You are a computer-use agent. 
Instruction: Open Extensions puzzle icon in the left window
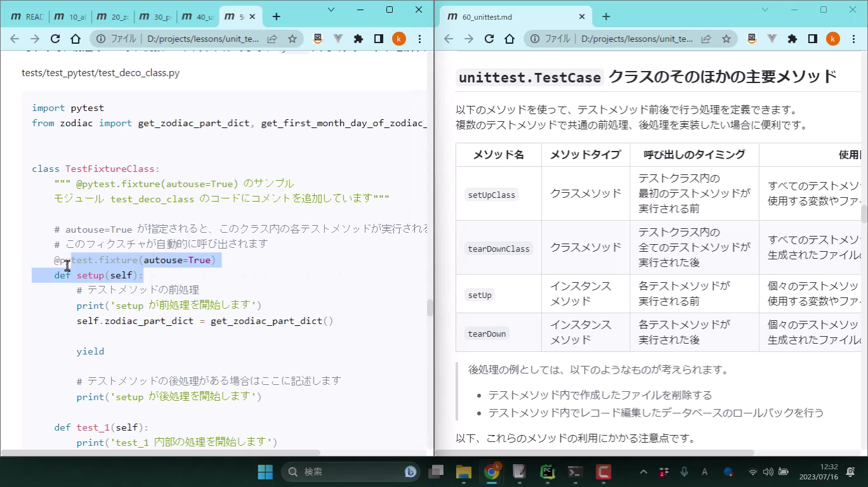tap(358, 39)
